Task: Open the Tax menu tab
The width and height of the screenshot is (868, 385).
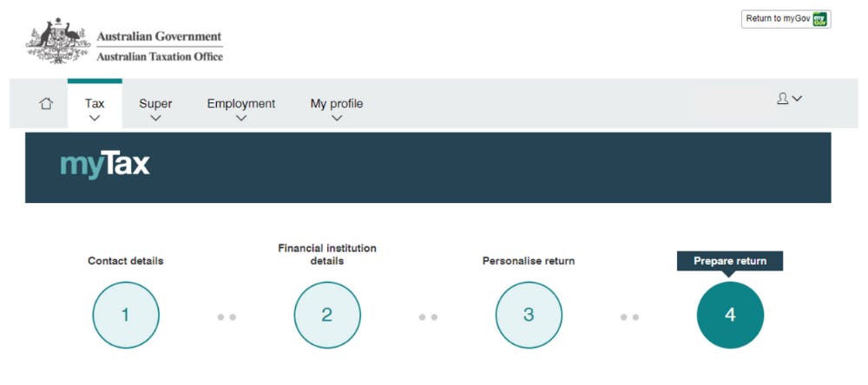Action: pos(95,105)
